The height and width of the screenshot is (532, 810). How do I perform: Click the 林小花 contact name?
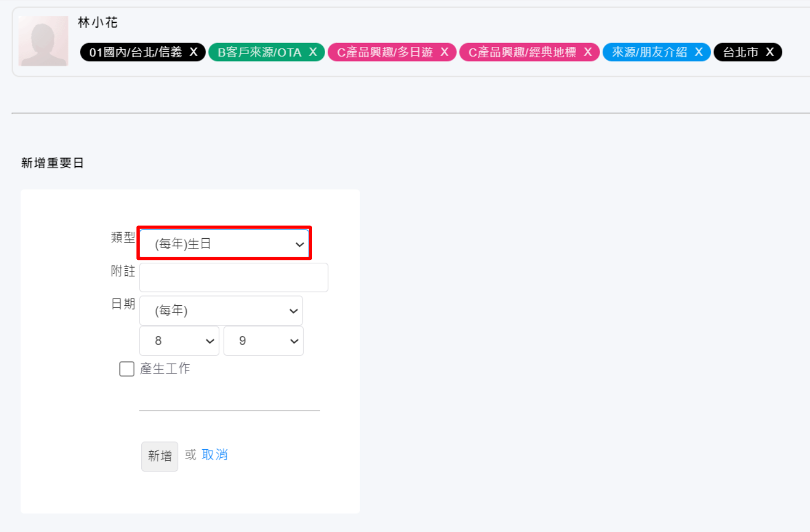[x=98, y=22]
